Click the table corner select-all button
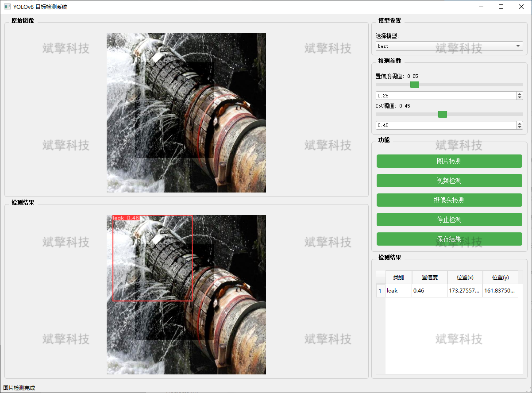 click(381, 277)
